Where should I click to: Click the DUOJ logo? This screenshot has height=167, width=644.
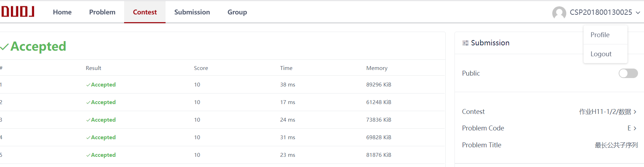click(x=18, y=12)
